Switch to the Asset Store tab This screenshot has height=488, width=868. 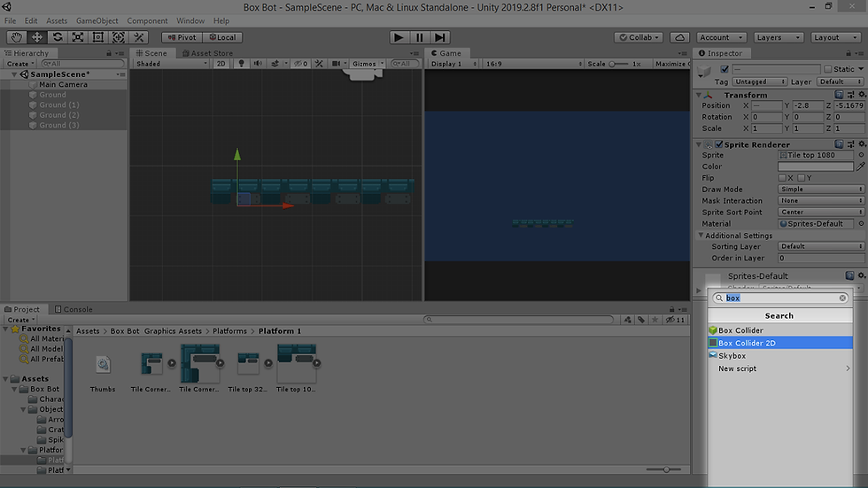click(207, 53)
